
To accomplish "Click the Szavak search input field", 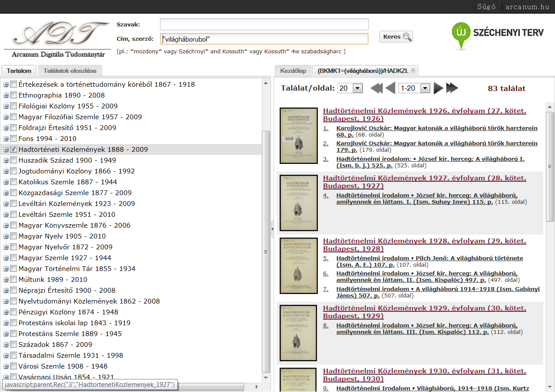I will pos(264,24).
